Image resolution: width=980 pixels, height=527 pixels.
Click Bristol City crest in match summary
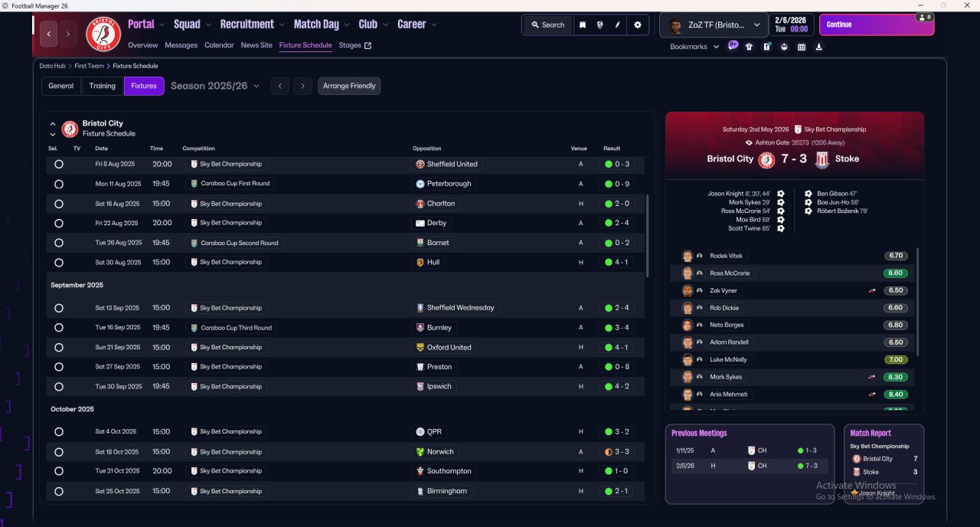[766, 159]
